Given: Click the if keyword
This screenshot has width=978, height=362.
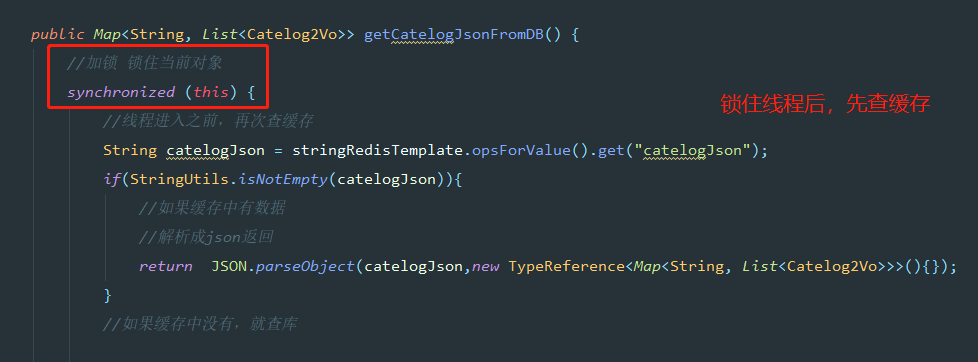Looking at the screenshot, I should 112,180.
